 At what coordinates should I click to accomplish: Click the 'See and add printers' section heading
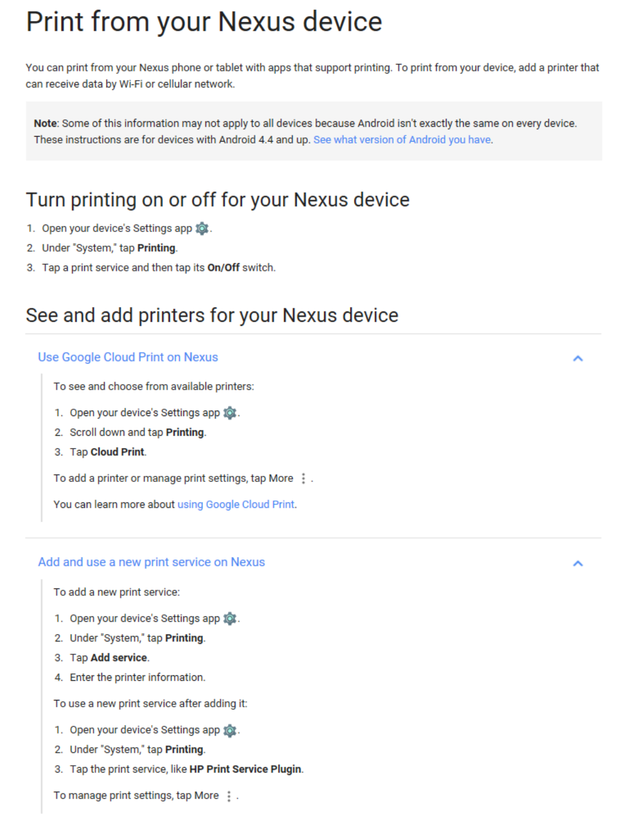pos(212,315)
